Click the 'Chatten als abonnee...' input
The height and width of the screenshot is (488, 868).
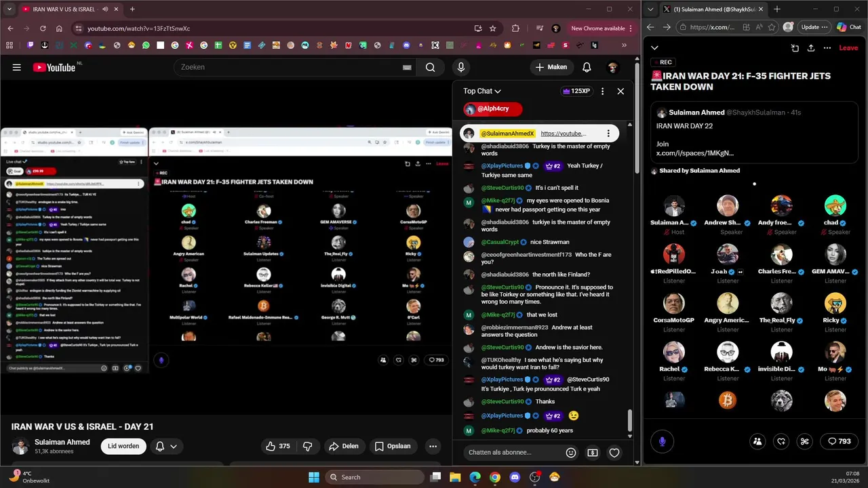coord(512,452)
